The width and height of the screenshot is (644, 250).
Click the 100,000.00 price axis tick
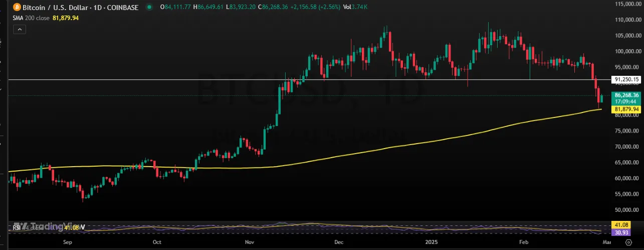click(627, 52)
